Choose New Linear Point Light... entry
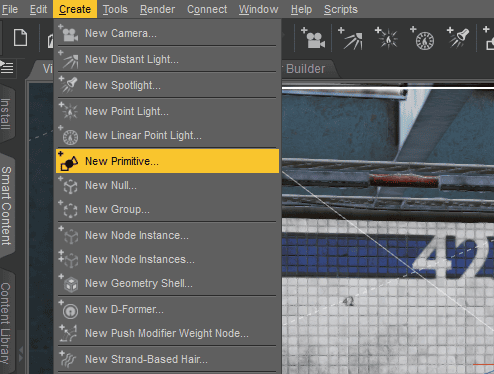 pyautogui.click(x=167, y=135)
